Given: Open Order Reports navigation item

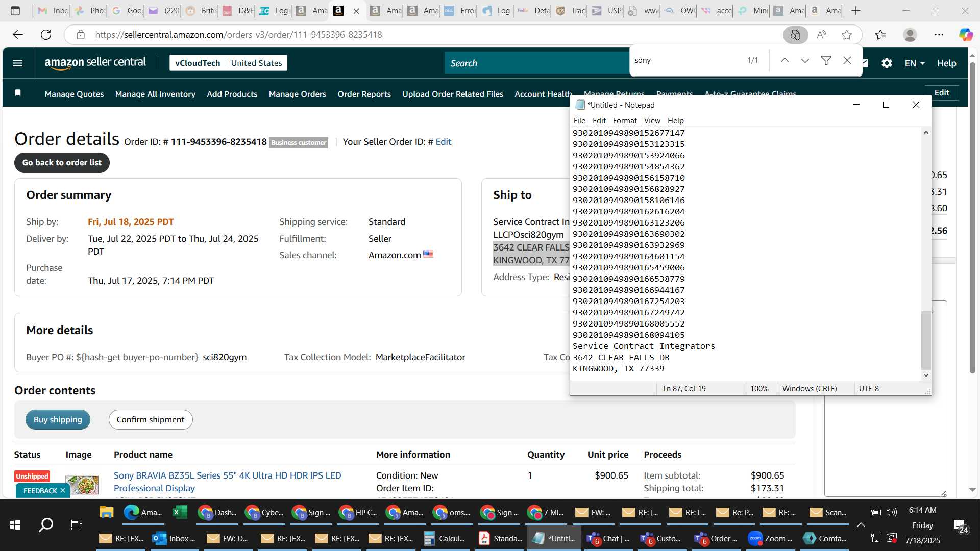Looking at the screenshot, I should (364, 94).
